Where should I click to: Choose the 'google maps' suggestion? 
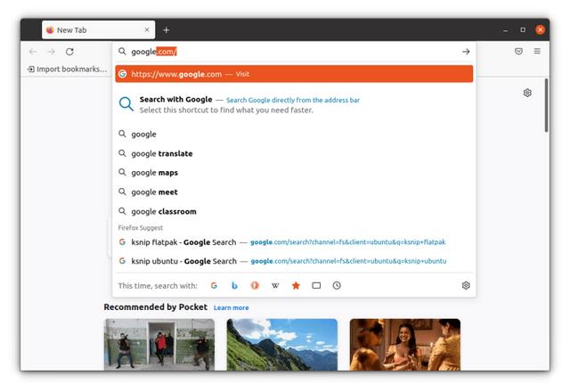tap(294, 173)
